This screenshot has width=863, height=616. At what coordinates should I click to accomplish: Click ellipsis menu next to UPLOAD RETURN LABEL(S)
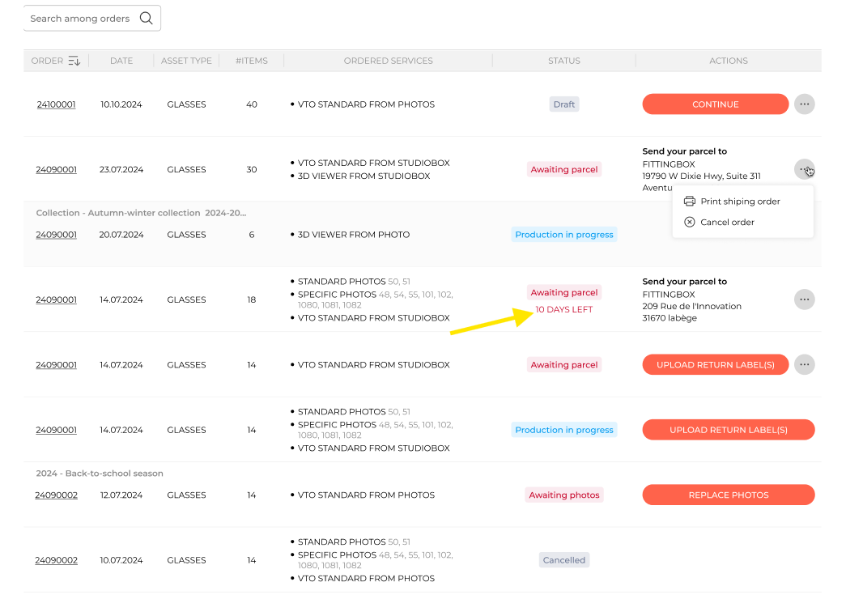[804, 364]
